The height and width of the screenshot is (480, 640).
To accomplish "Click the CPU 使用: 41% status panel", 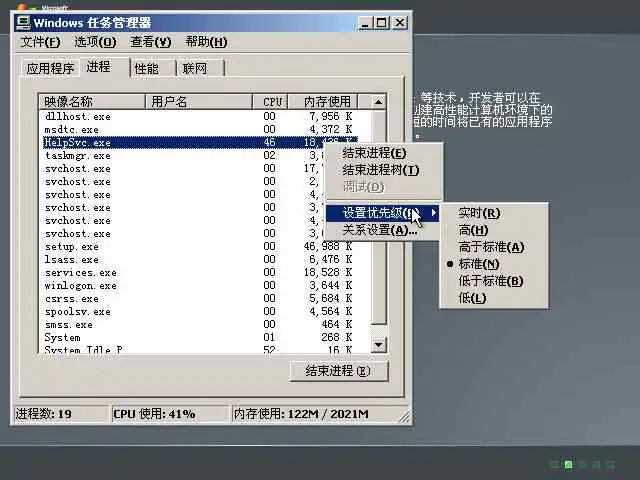I will click(x=169, y=414).
